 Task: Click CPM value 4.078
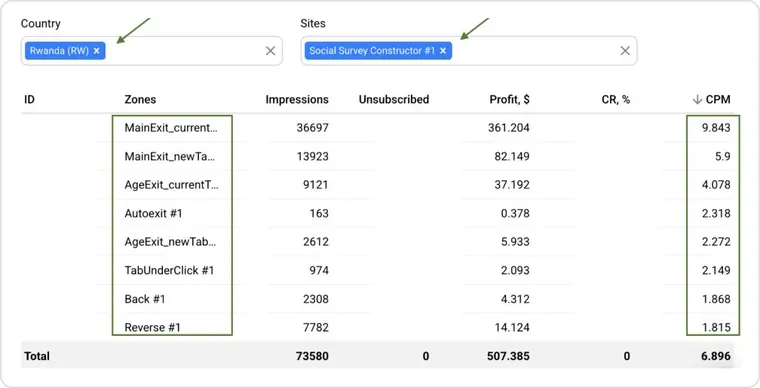[x=716, y=185]
